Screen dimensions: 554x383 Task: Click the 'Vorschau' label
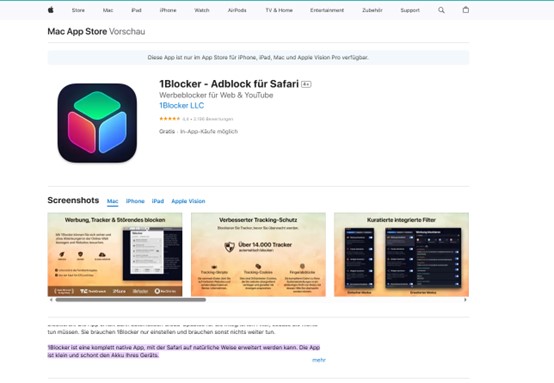127,31
